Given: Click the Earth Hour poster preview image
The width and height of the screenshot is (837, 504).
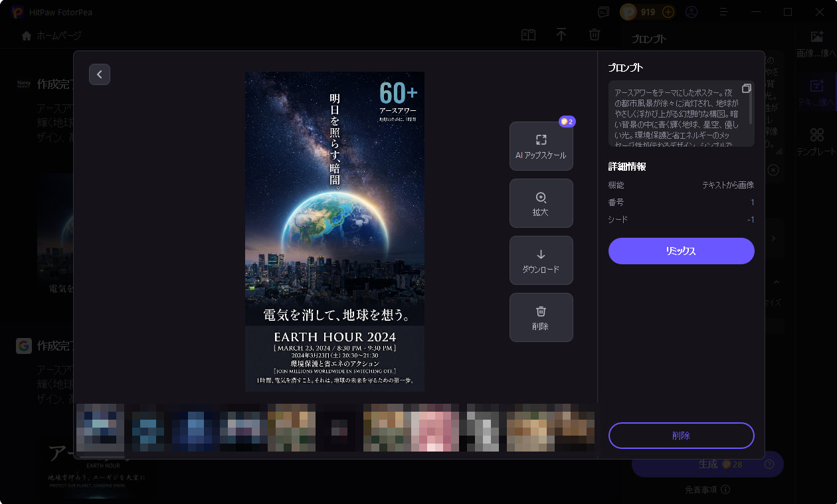Looking at the screenshot, I should click(x=334, y=231).
